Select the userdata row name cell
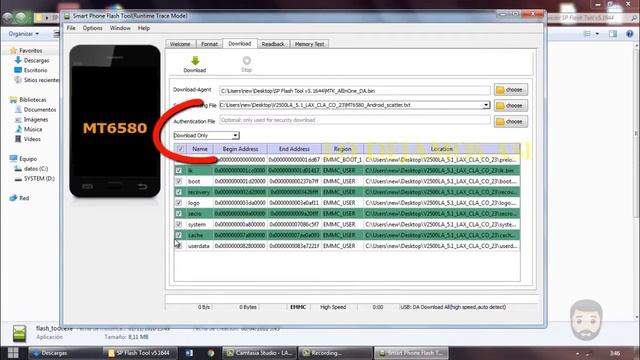640x360 pixels. (199, 246)
